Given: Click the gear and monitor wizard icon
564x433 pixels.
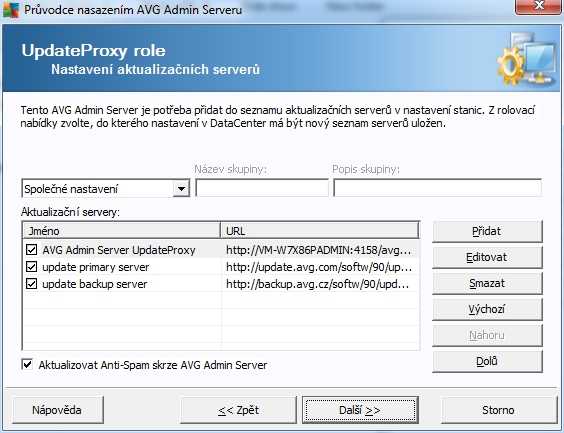Looking at the screenshot, I should tap(527, 59).
